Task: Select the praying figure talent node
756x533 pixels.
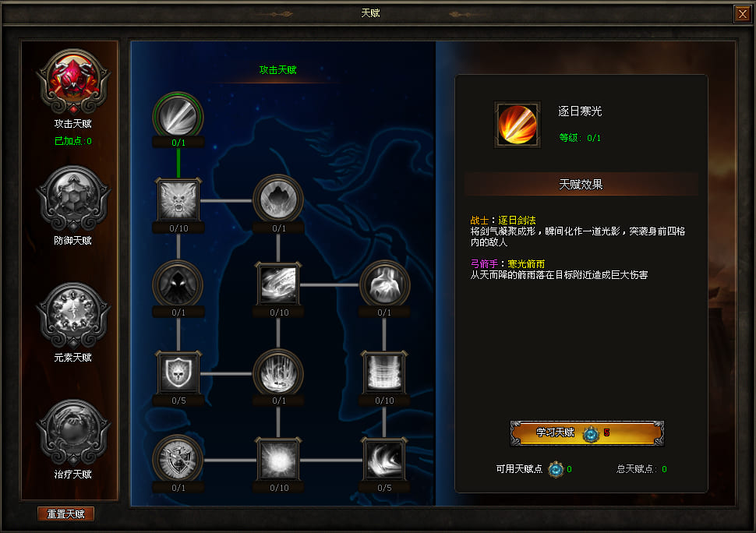Action: coord(384,284)
